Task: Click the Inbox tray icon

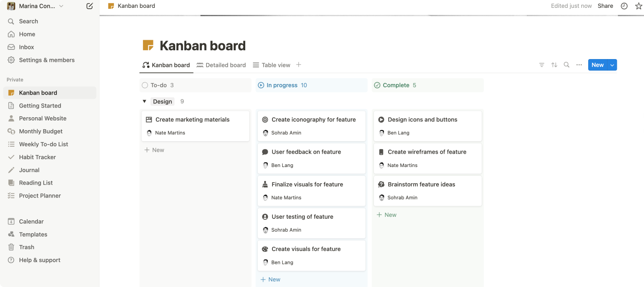Action: (11, 47)
